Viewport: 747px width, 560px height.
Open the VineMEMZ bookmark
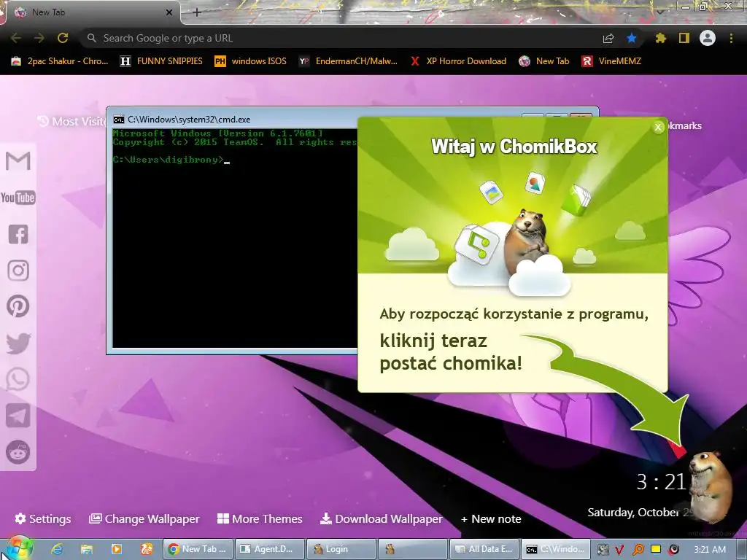coord(612,61)
